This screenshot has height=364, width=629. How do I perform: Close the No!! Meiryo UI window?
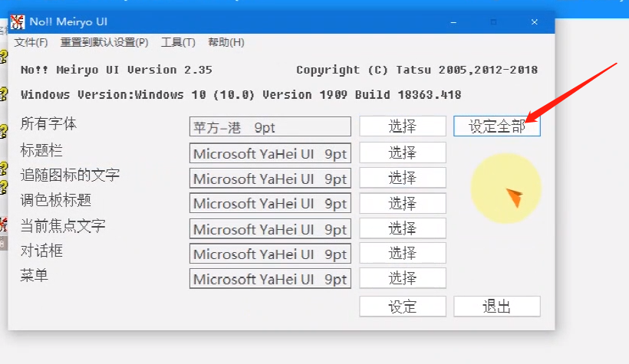535,22
